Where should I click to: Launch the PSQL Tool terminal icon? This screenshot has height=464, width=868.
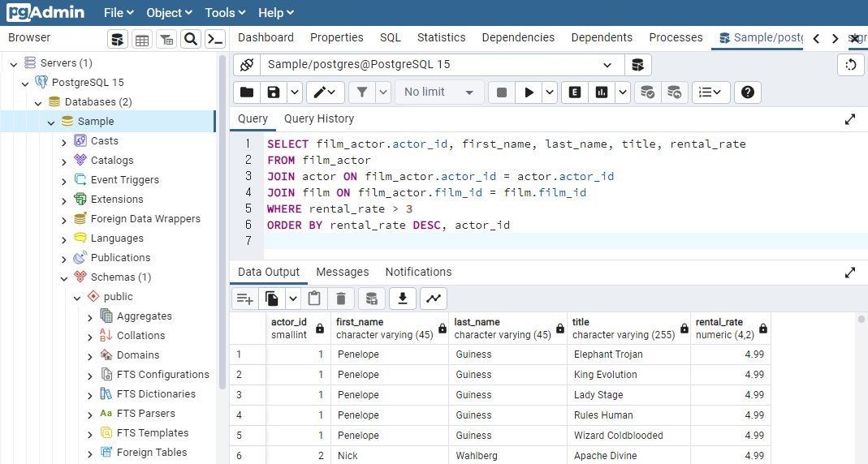click(x=215, y=39)
